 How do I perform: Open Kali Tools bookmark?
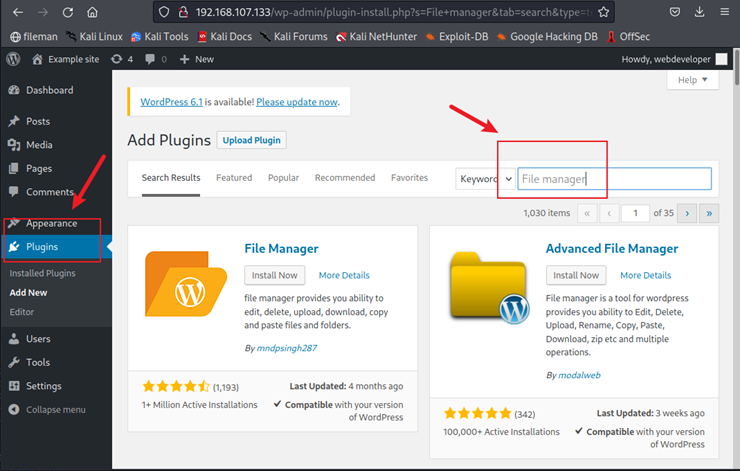160,37
